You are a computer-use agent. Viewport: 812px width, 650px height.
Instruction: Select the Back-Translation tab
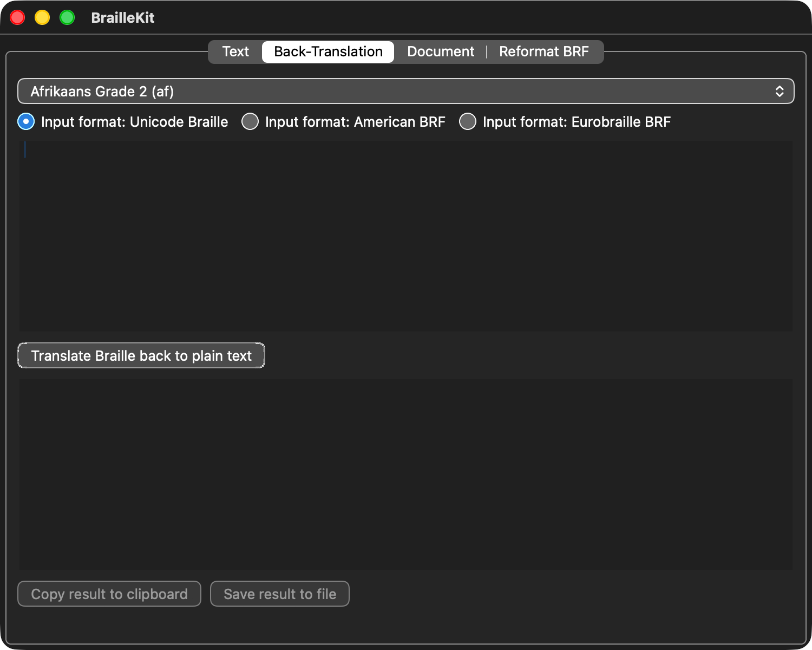(328, 51)
